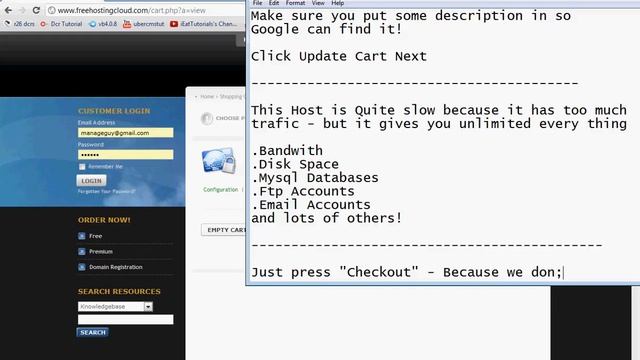Open the iEatTutorials's Chan... bookmark
The image size is (640, 360).
coord(203,24)
